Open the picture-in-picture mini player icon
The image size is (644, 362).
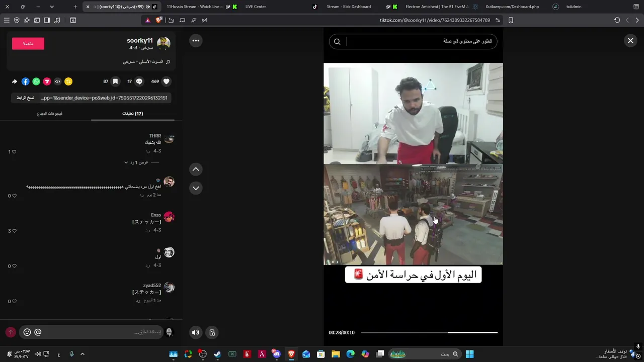(x=212, y=332)
